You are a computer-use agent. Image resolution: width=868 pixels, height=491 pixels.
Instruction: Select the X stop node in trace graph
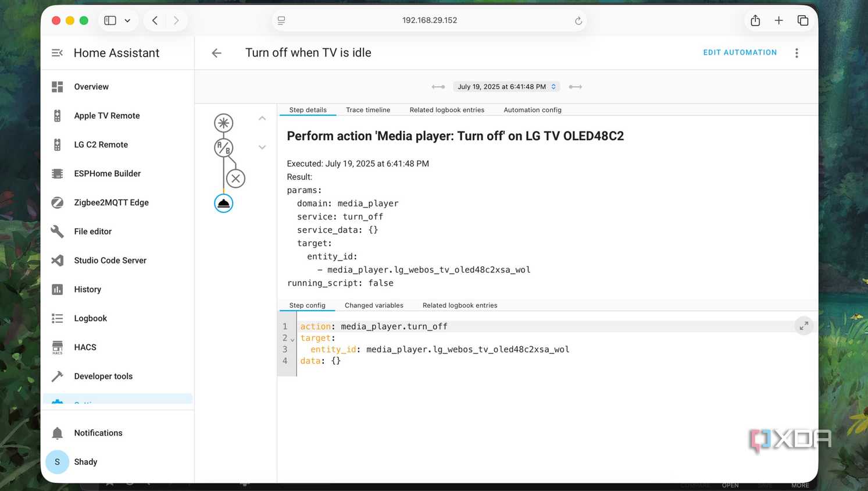click(235, 179)
